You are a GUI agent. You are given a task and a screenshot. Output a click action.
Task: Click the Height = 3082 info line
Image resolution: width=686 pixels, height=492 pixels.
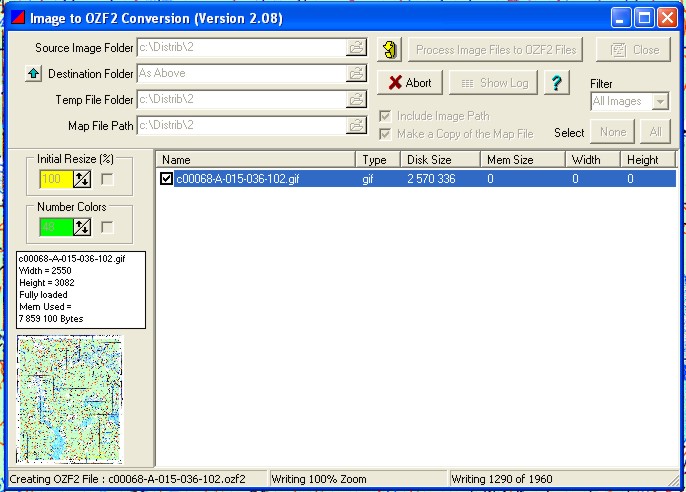46,283
